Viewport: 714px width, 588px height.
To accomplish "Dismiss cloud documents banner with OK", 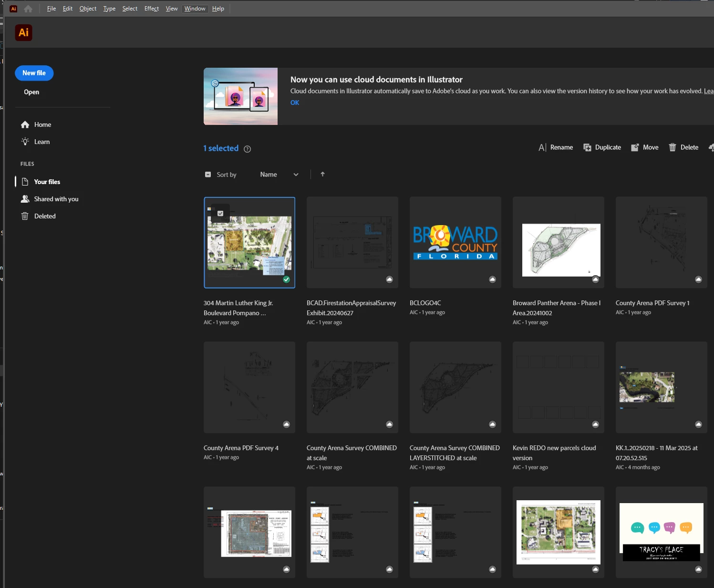I will tap(295, 103).
